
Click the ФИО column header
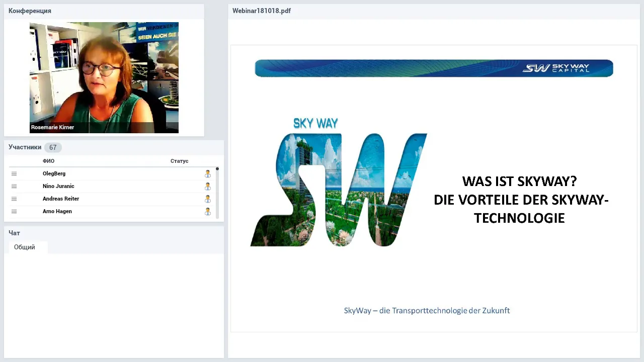click(48, 161)
